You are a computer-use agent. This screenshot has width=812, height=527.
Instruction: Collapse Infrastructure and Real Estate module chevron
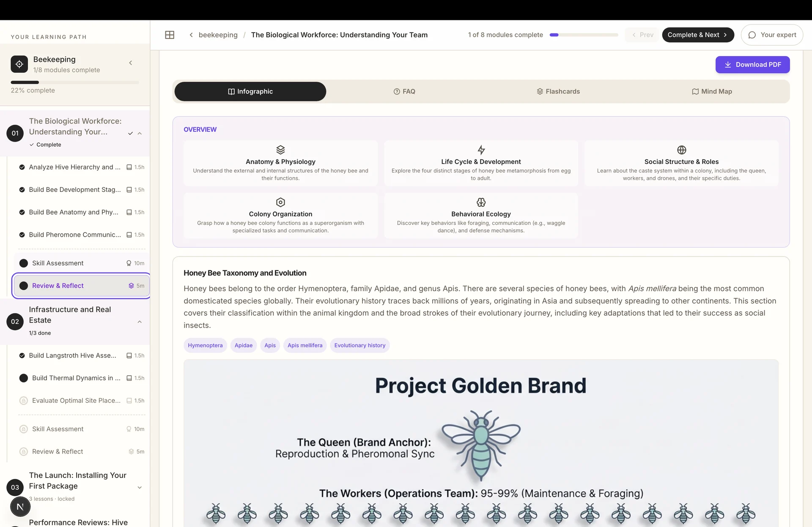coord(140,322)
